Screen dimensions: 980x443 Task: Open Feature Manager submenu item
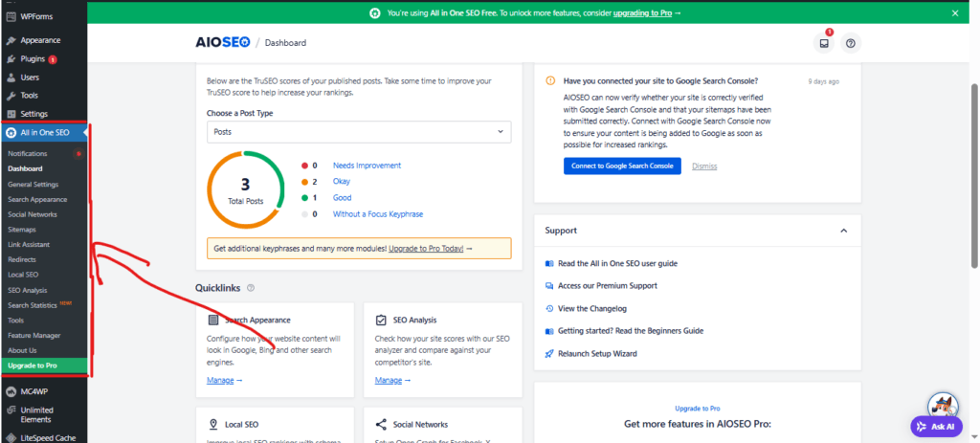pyautogui.click(x=34, y=336)
